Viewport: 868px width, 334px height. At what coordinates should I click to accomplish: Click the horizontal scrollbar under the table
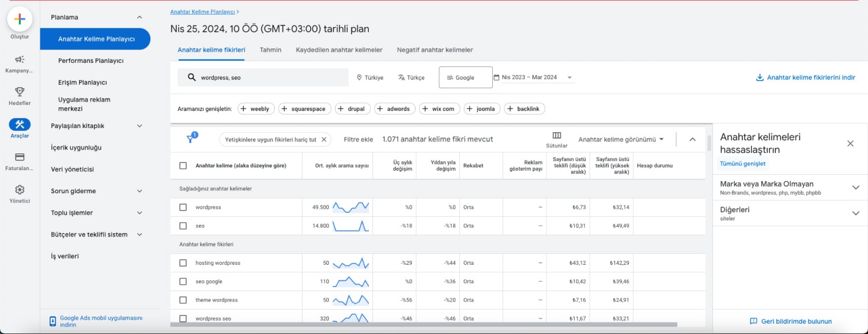(424, 325)
